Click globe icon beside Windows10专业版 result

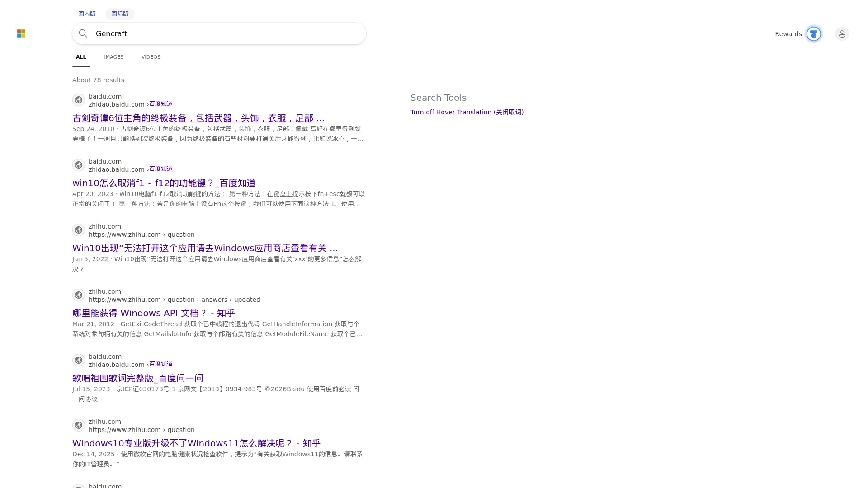(79, 425)
